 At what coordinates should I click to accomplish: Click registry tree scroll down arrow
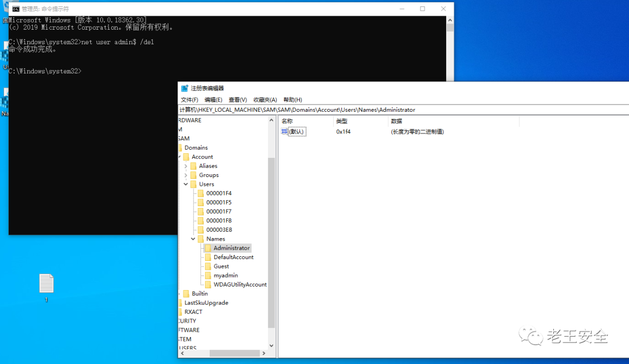271,345
